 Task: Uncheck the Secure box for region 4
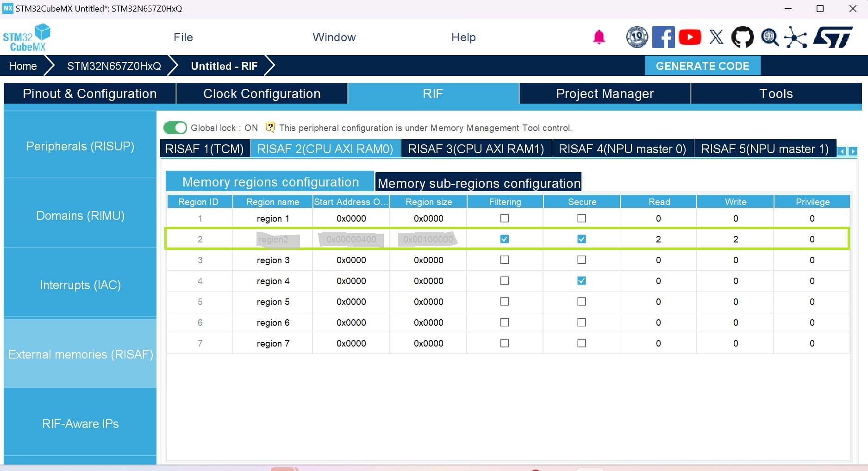click(x=582, y=281)
